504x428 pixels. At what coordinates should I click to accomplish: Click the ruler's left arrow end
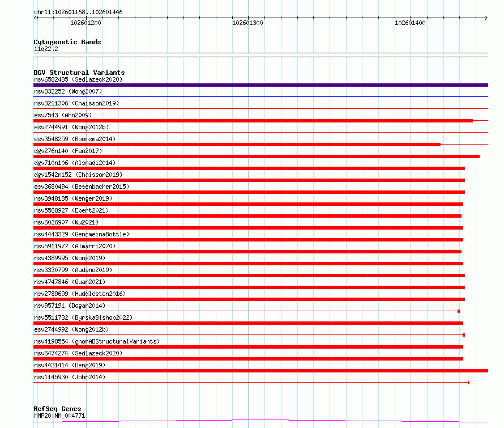[x=35, y=18]
